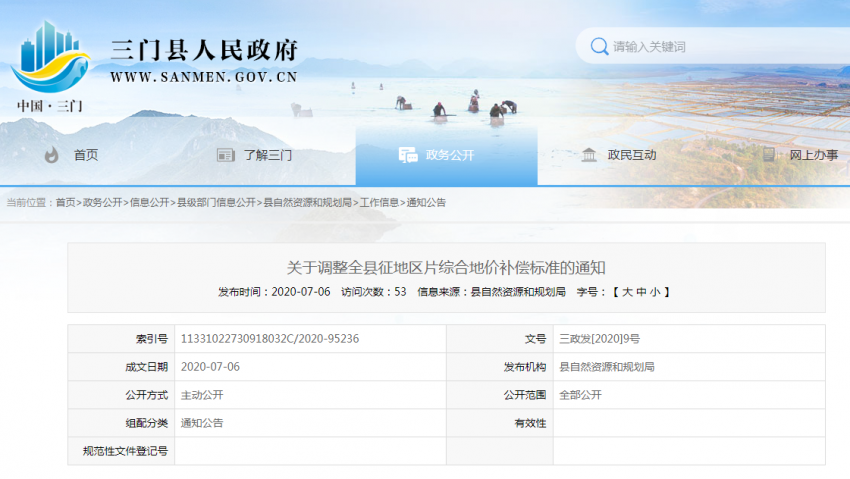Go to 县自然资源和规划局 in the breadcrumb

pyautogui.click(x=307, y=203)
